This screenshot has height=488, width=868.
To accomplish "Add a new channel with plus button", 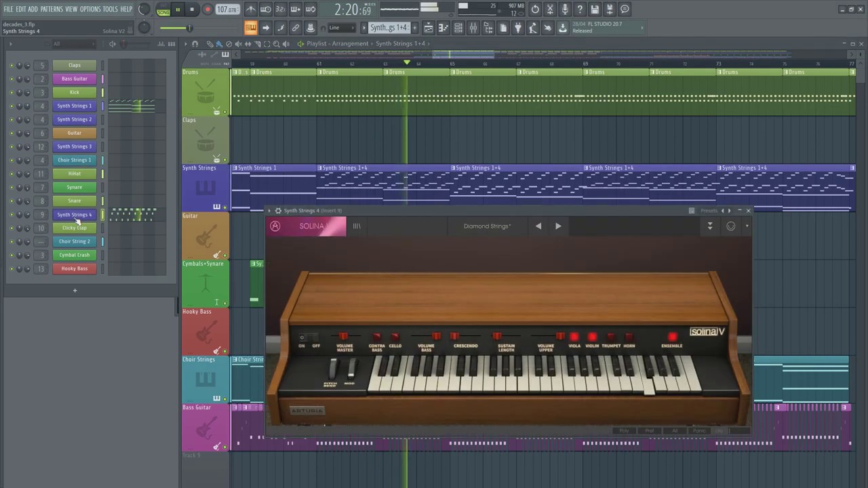I will (x=75, y=291).
